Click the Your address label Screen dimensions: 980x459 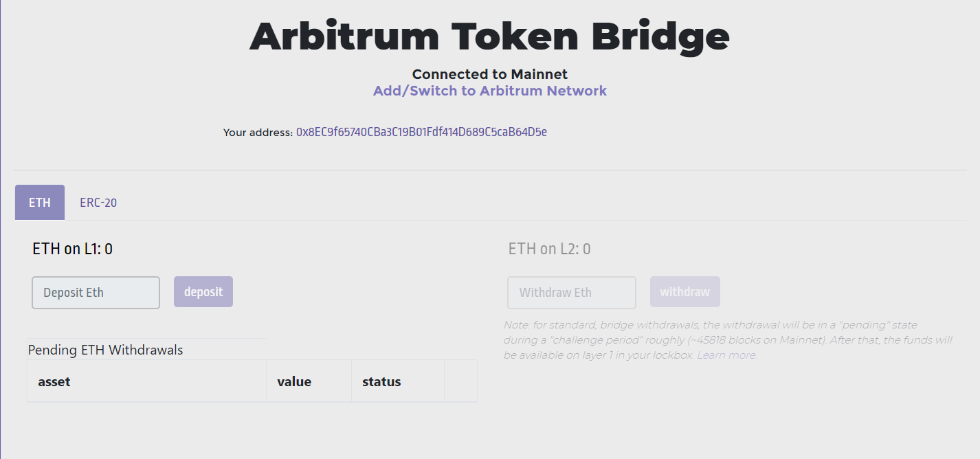click(258, 132)
